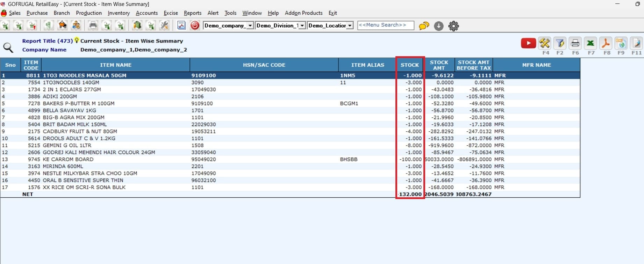Click the ITEM NAME column header
644x264 pixels.
pyautogui.click(x=116, y=65)
